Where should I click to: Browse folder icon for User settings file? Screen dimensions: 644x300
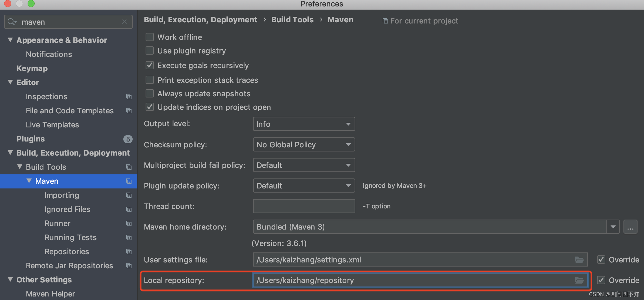point(579,260)
